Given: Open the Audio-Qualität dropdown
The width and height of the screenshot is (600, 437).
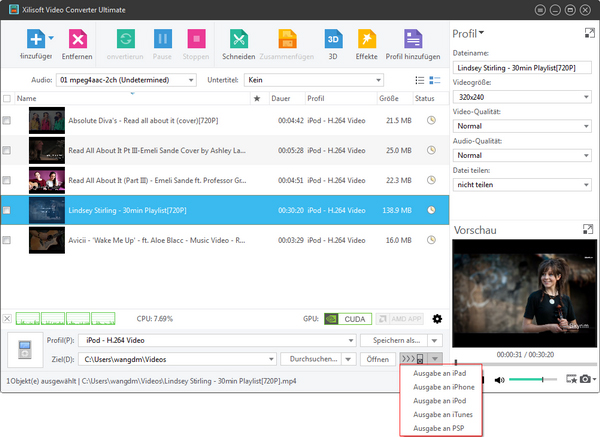Looking at the screenshot, I should (522, 155).
